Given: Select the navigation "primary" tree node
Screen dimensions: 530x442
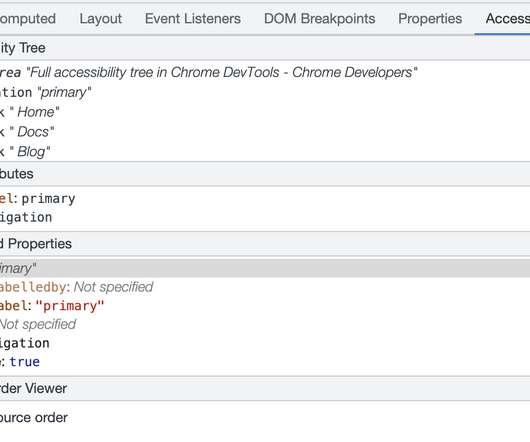Looking at the screenshot, I should (x=265, y=92).
